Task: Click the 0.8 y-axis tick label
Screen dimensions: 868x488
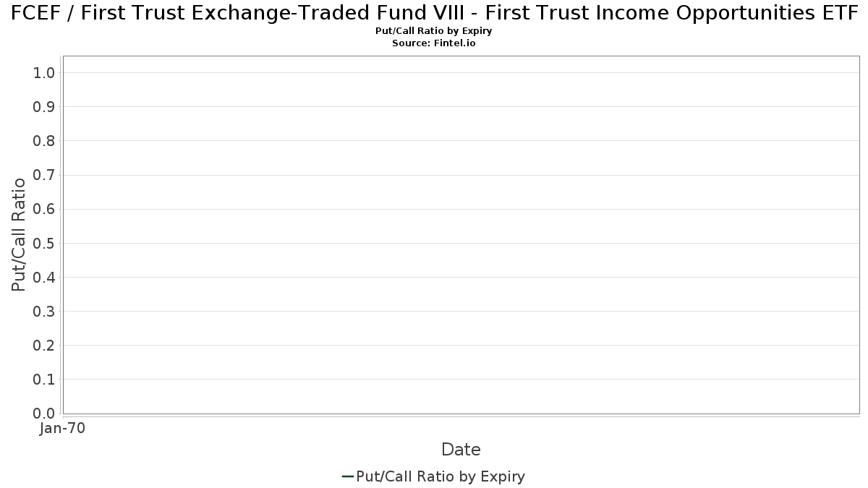Action: 44,141
